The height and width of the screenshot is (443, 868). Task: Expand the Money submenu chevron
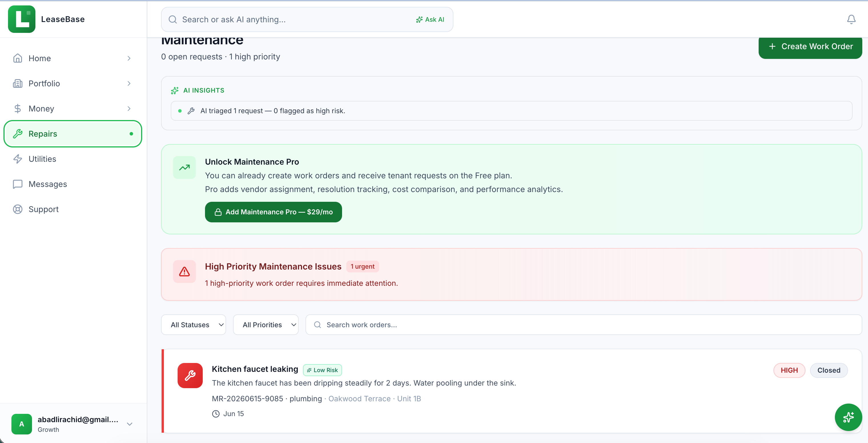[x=129, y=109]
